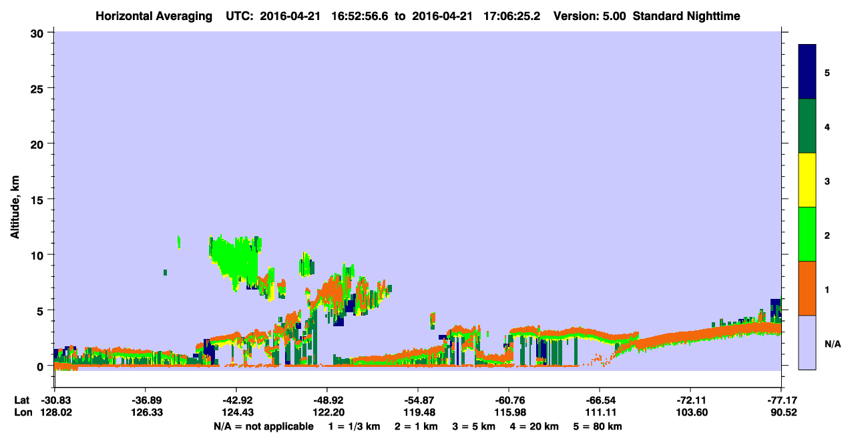Click latitude value '-36.89'
This screenshot has height=445, width=868.
click(145, 400)
